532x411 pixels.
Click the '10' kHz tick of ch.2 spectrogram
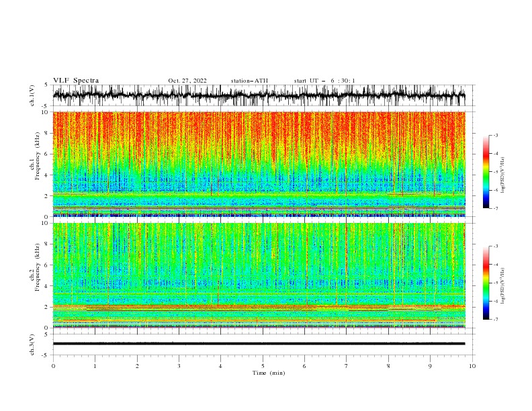(46, 223)
